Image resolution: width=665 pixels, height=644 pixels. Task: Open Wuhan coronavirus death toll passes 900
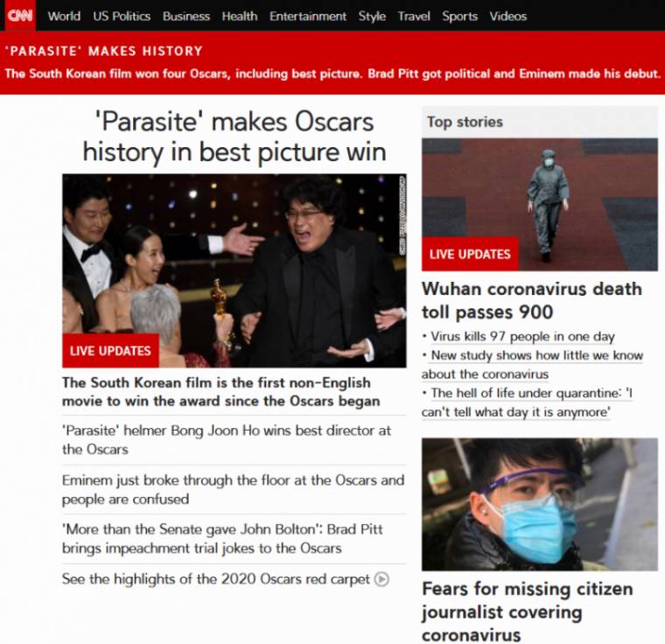pyautogui.click(x=532, y=300)
